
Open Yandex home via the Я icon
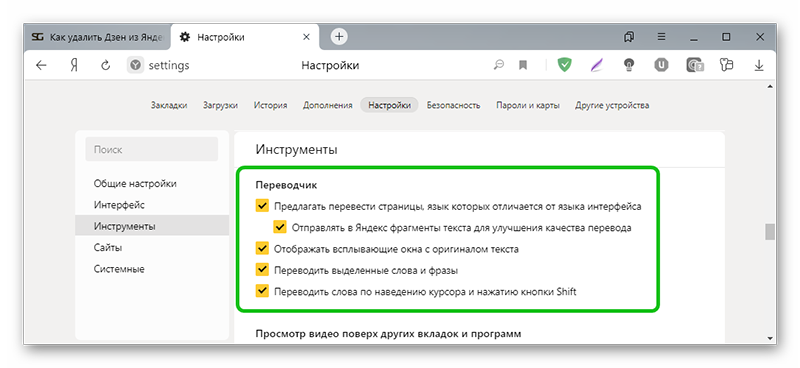74,65
